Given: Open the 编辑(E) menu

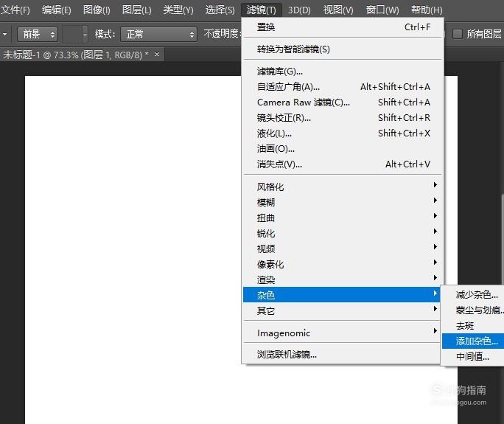Looking at the screenshot, I should click(x=56, y=10).
